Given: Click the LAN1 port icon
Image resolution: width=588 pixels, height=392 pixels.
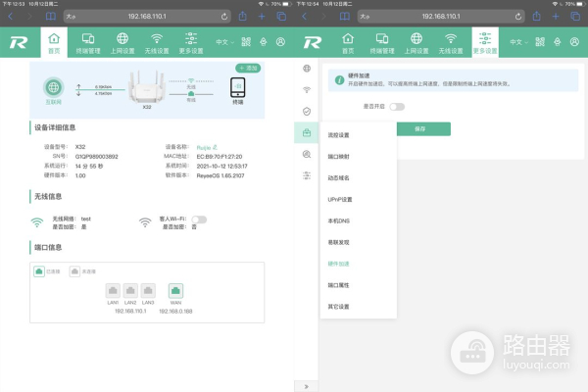Looking at the screenshot, I should (113, 291).
